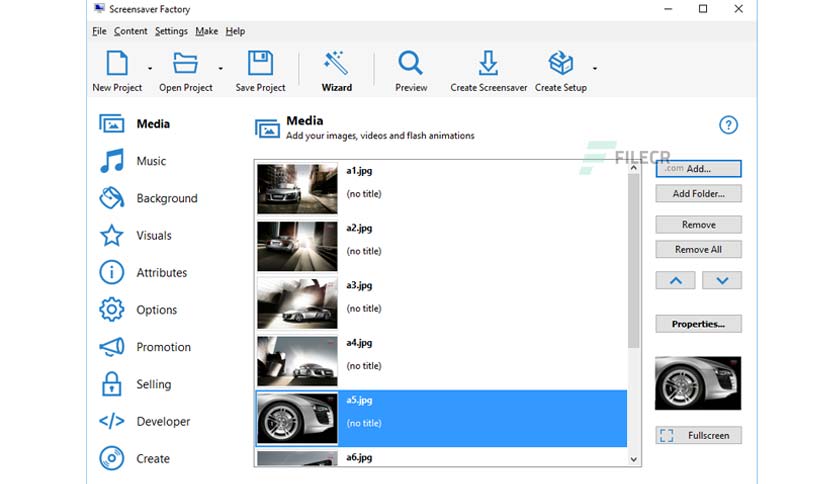
Task: Expand the New Project dropdown arrow
Action: [150, 68]
